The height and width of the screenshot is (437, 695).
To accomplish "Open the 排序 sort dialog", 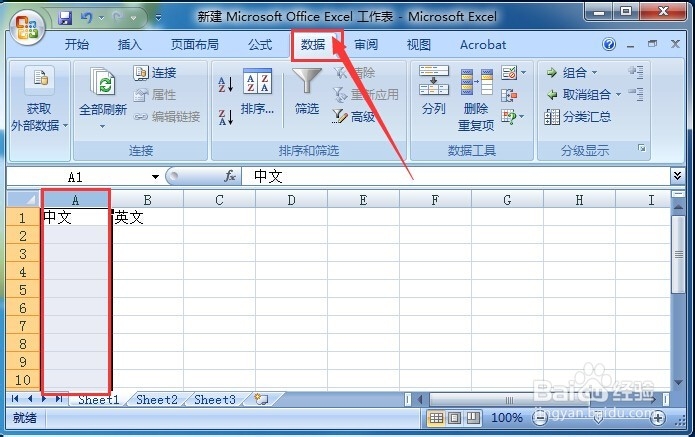I will [x=258, y=92].
